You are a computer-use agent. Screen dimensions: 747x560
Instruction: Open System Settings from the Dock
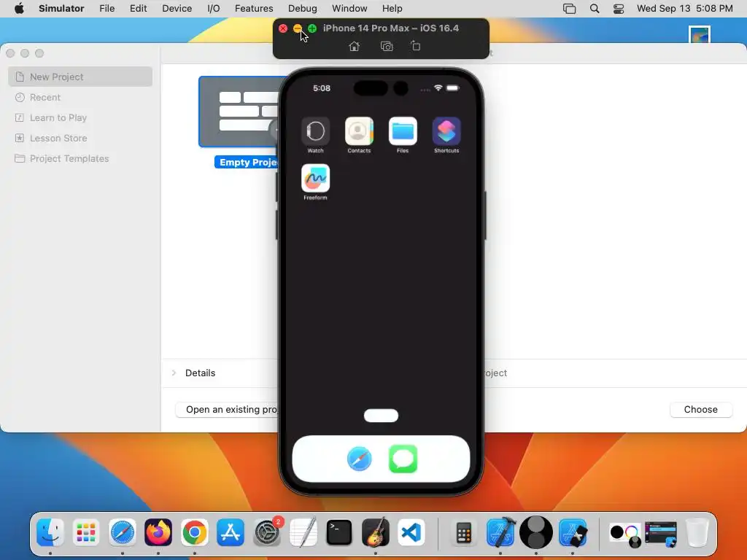point(267,532)
